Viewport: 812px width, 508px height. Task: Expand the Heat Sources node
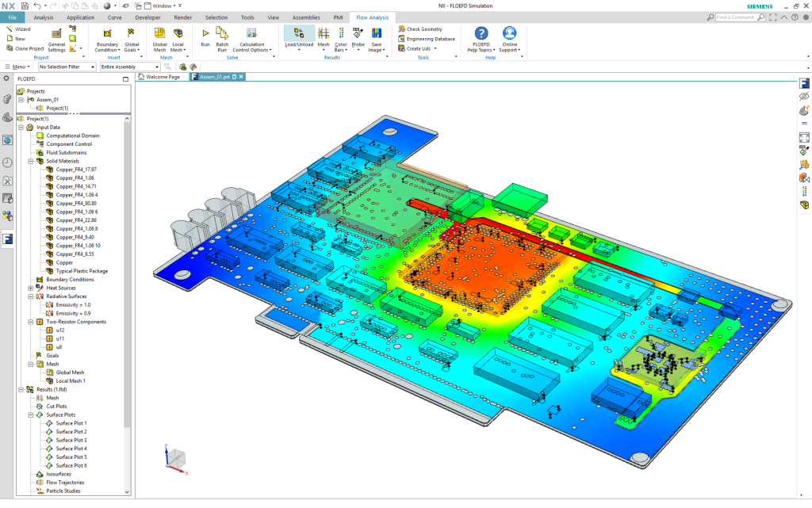pyautogui.click(x=31, y=288)
